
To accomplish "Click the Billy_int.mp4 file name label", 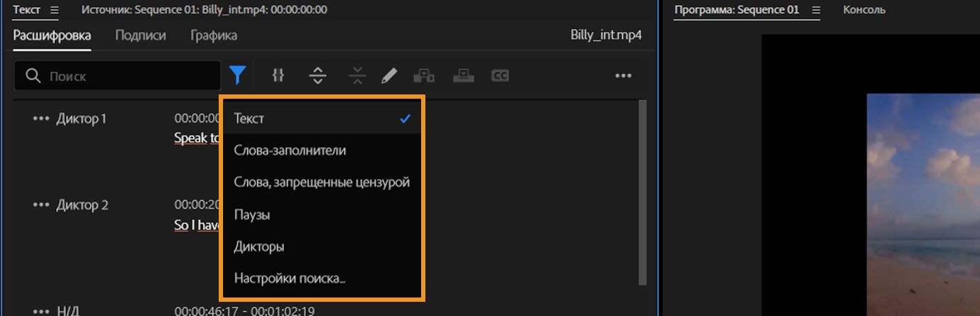I will 606,35.
